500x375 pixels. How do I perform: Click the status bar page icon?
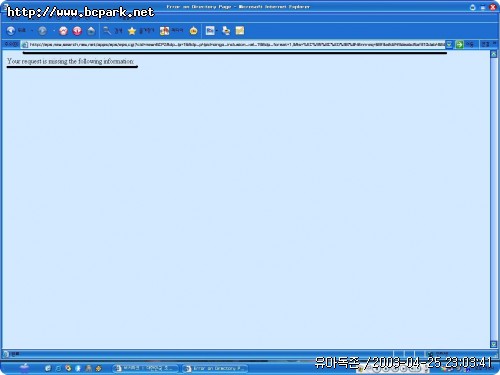5,354
